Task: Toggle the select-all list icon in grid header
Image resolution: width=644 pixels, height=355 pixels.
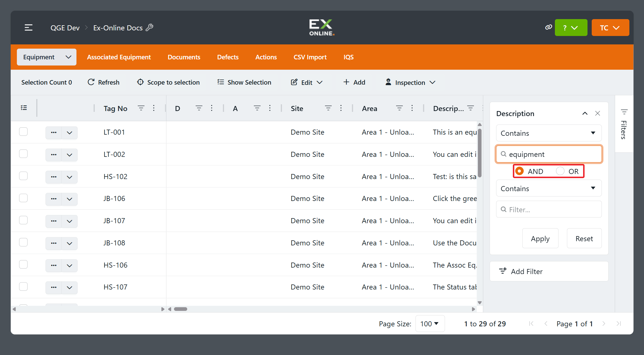Action: (24, 108)
